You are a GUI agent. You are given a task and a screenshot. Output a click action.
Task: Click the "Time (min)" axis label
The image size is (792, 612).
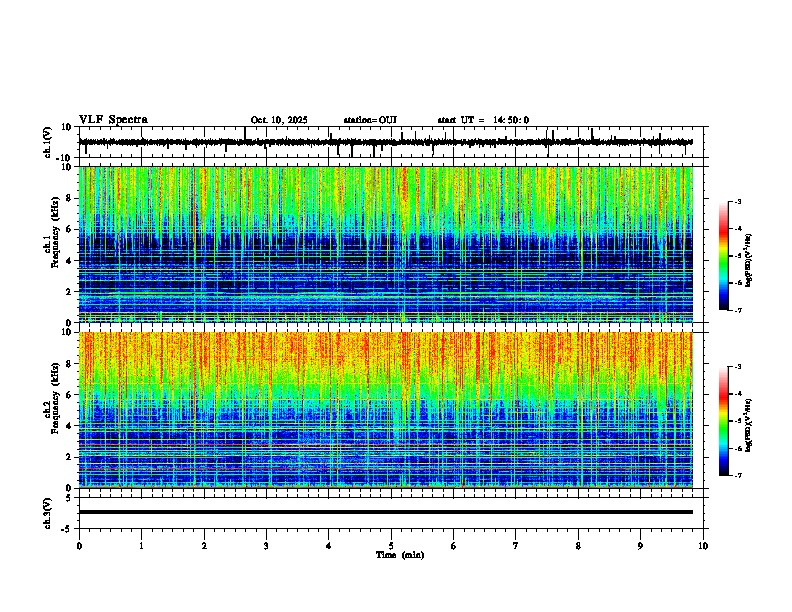400,555
